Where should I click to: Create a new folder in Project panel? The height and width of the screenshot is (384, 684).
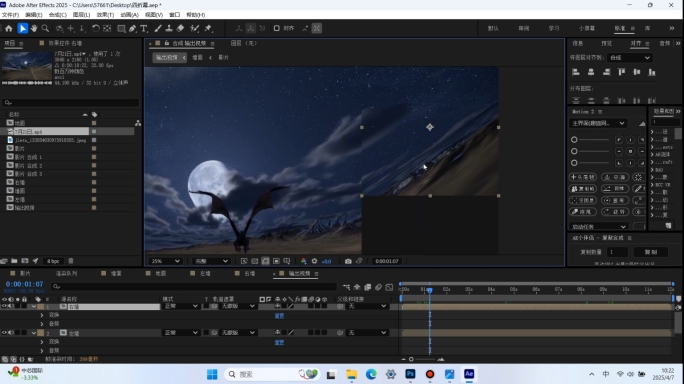coord(14,261)
